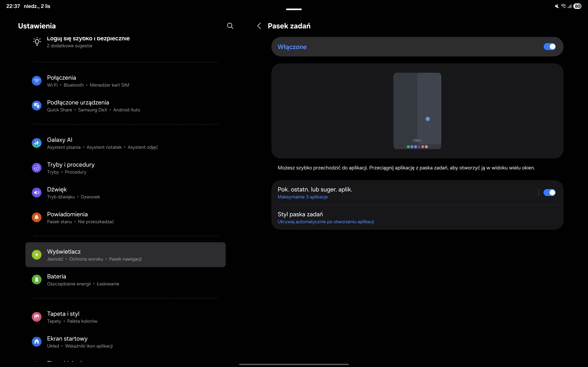This screenshot has height=367, width=588.
Task: Select the Wyświetlacz menu entry
Action: pyautogui.click(x=125, y=255)
